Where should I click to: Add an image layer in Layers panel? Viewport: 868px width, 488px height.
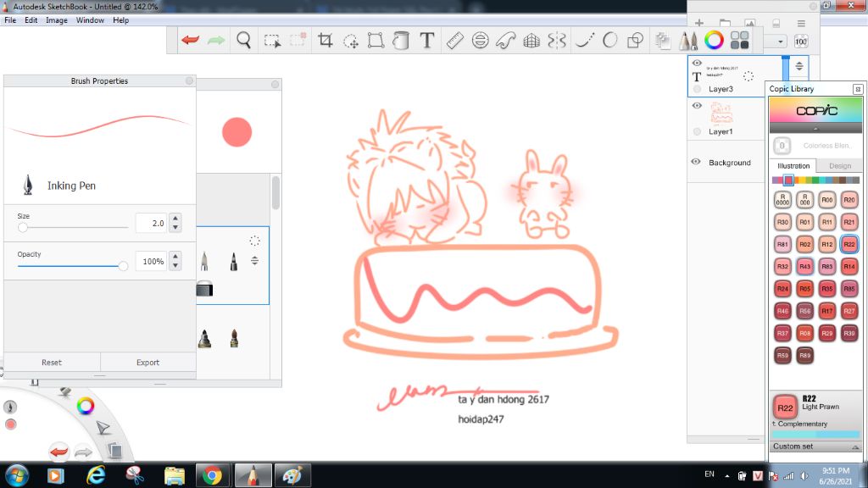pyautogui.click(x=750, y=23)
